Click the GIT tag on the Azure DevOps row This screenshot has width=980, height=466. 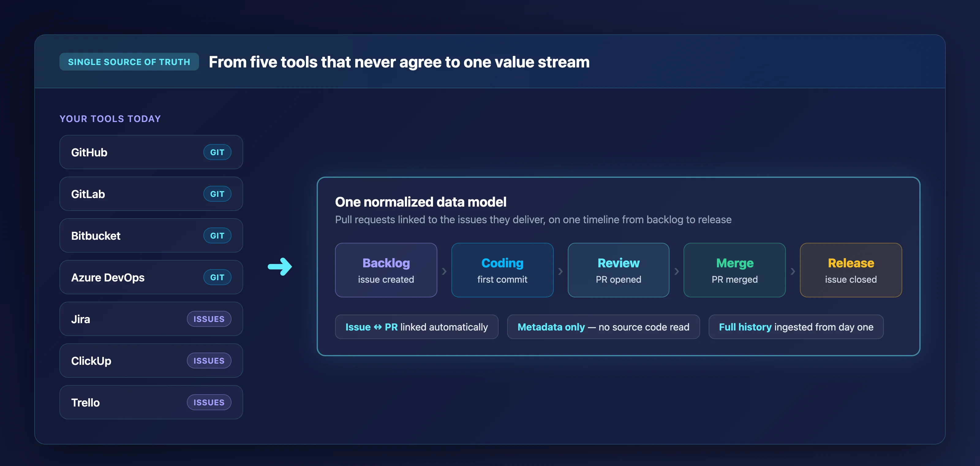[217, 277]
